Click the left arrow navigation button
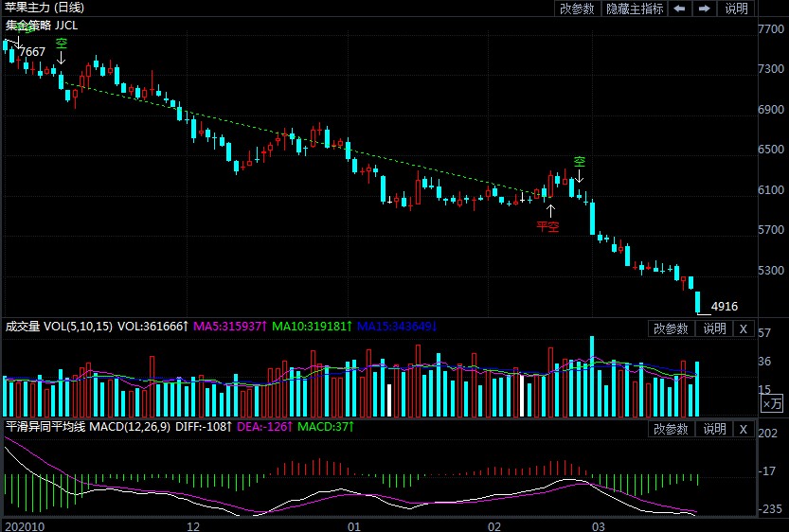This screenshot has width=789, height=532. pos(680,9)
